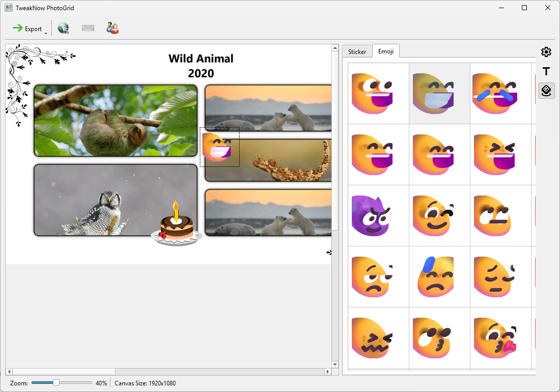Insert the winking face emoji
The height and width of the screenshot is (392, 560).
tap(439, 216)
